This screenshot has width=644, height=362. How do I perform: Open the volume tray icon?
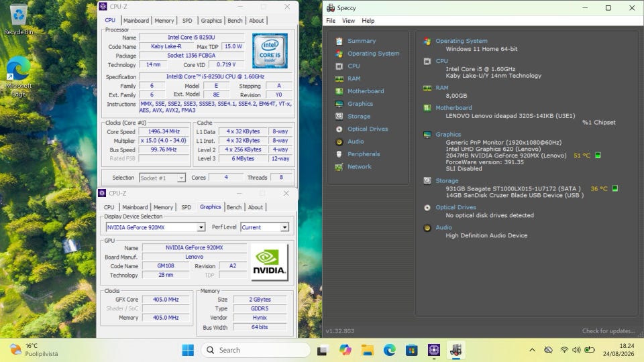[576, 350]
